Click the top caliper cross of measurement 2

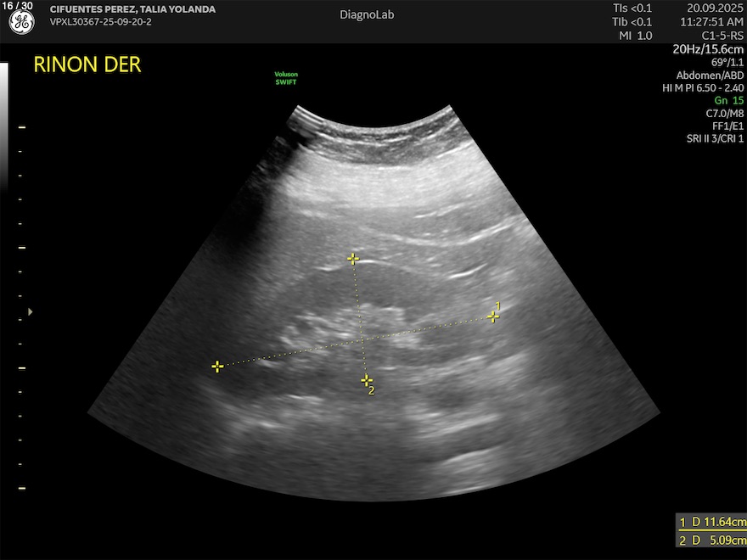point(353,258)
